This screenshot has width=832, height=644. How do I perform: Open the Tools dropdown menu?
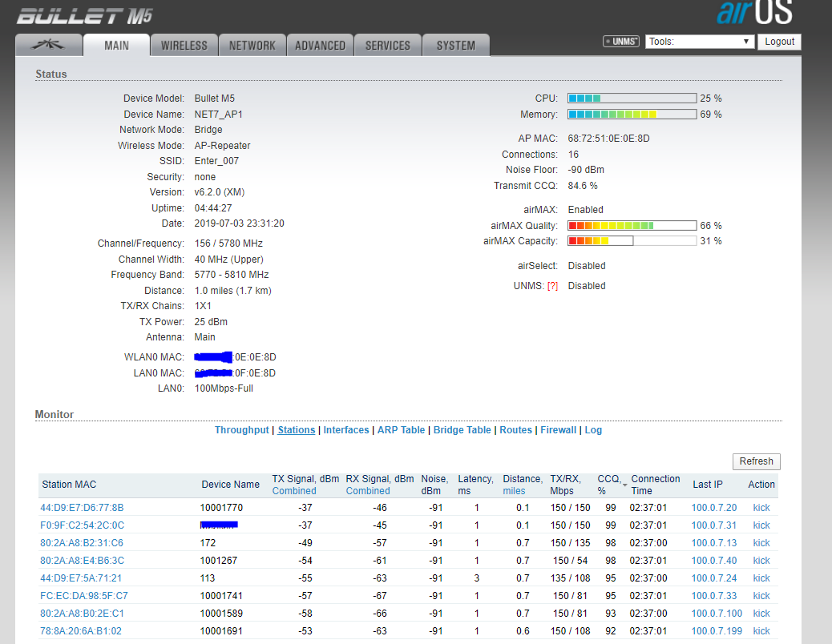700,42
